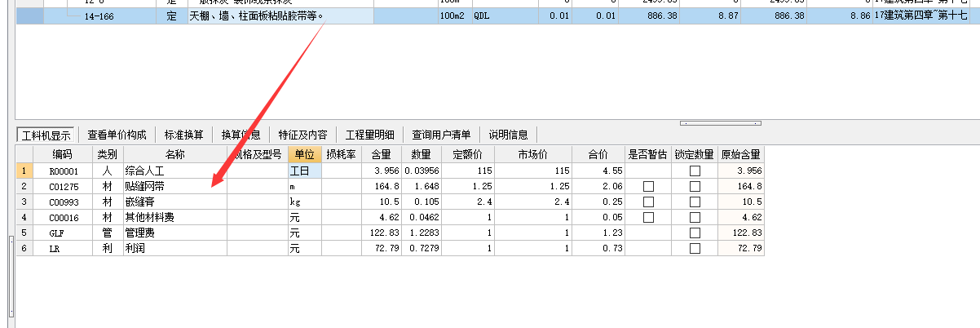980x328 pixels.
Task: Enable 锁定数量 for 管理费 row
Action: 695,233
